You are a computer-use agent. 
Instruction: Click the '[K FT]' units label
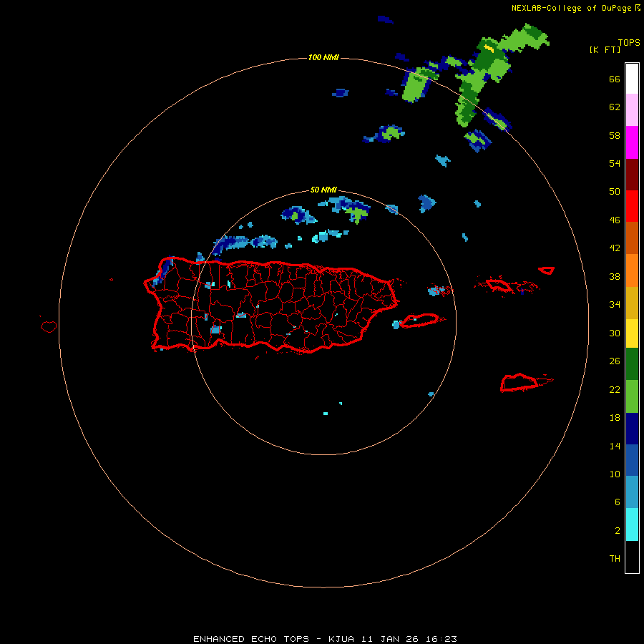coord(605,50)
